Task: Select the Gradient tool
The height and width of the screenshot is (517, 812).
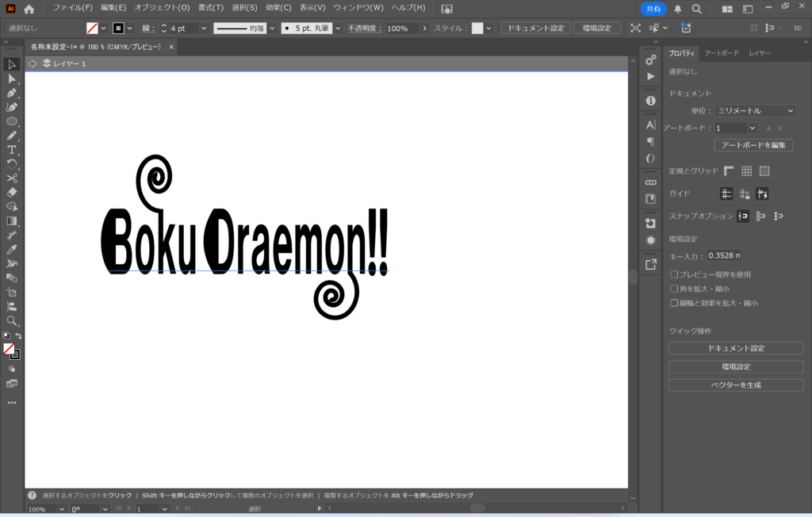Action: pyautogui.click(x=11, y=221)
